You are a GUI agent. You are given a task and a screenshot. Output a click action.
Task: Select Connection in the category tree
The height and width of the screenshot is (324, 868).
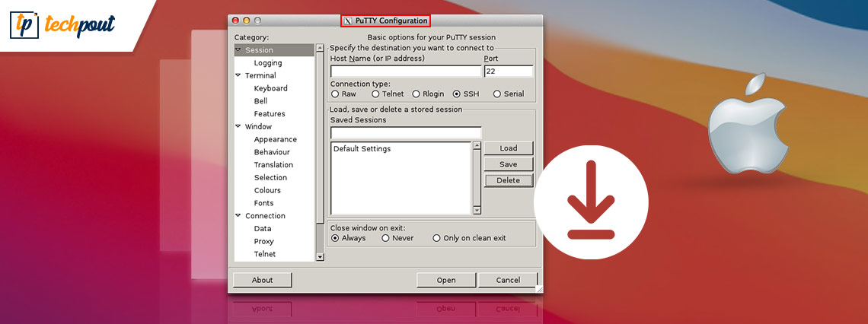pos(265,216)
